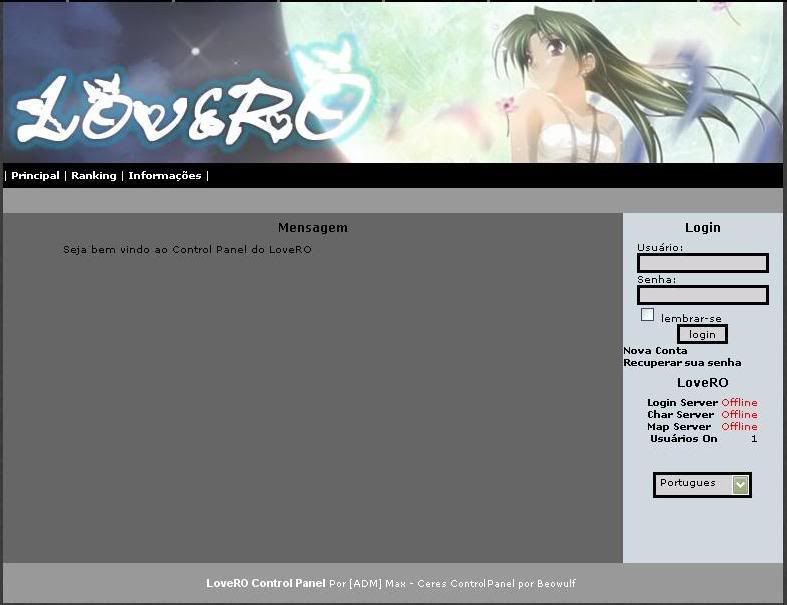787x605 pixels.
Task: Open the Informações menu link
Action: pos(165,176)
